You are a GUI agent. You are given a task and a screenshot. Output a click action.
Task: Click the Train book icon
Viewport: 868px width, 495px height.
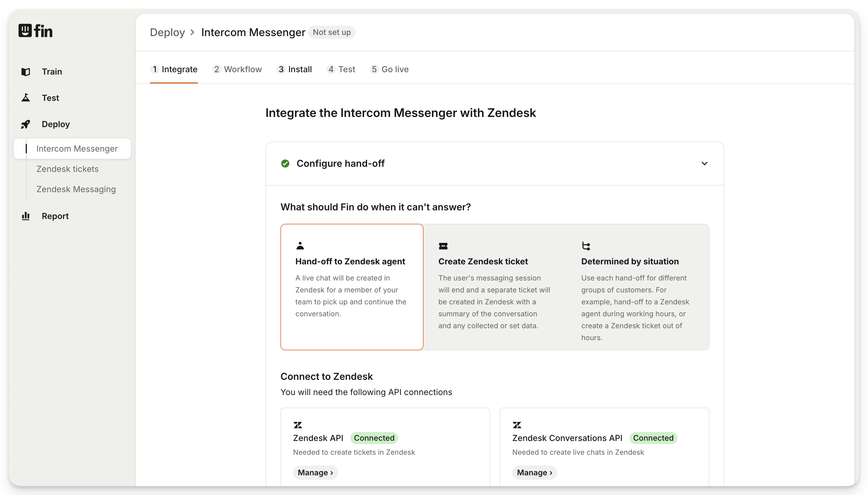[x=25, y=72]
